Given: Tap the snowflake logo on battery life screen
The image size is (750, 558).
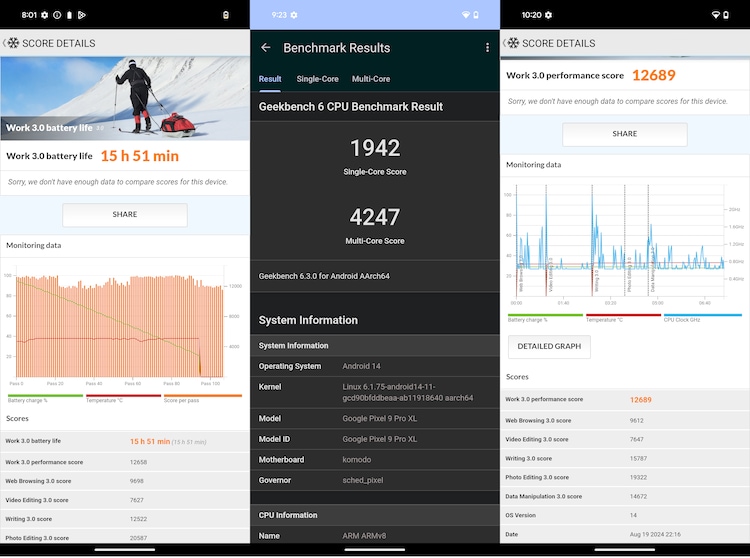Looking at the screenshot, I should tap(13, 43).
